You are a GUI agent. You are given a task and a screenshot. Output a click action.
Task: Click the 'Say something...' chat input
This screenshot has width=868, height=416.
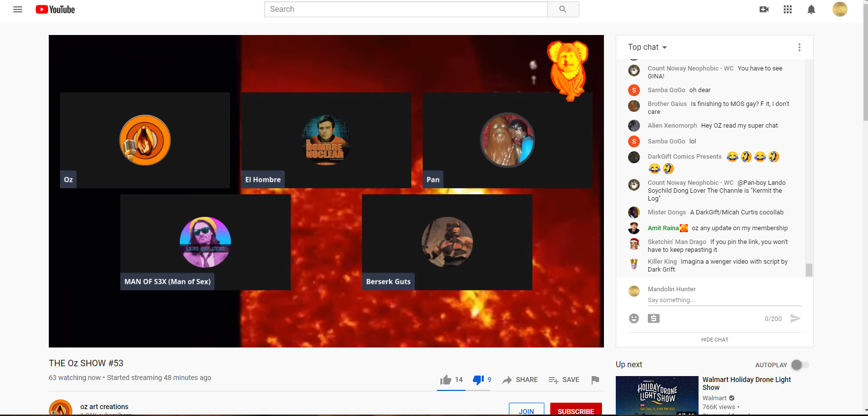[x=725, y=300]
